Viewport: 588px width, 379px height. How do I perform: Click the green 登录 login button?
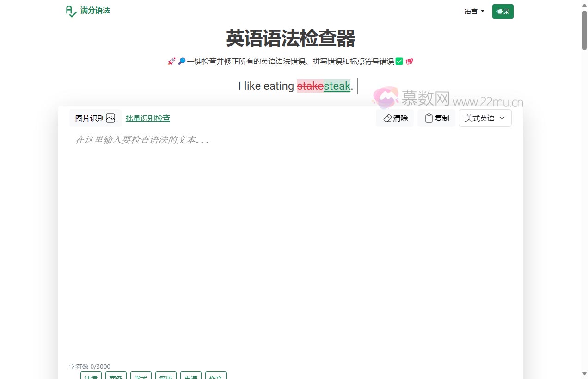[502, 11]
